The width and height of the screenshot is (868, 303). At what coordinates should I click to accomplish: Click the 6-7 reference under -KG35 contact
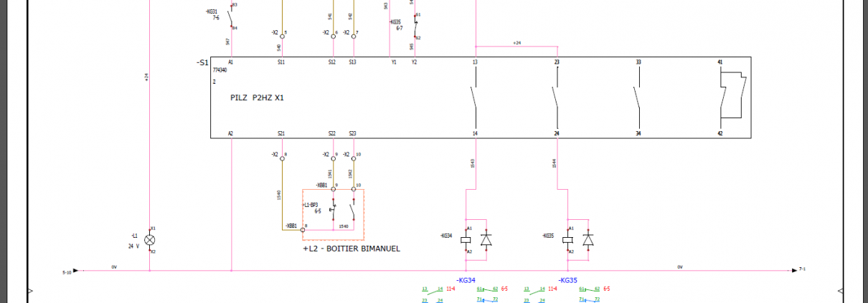click(400, 28)
